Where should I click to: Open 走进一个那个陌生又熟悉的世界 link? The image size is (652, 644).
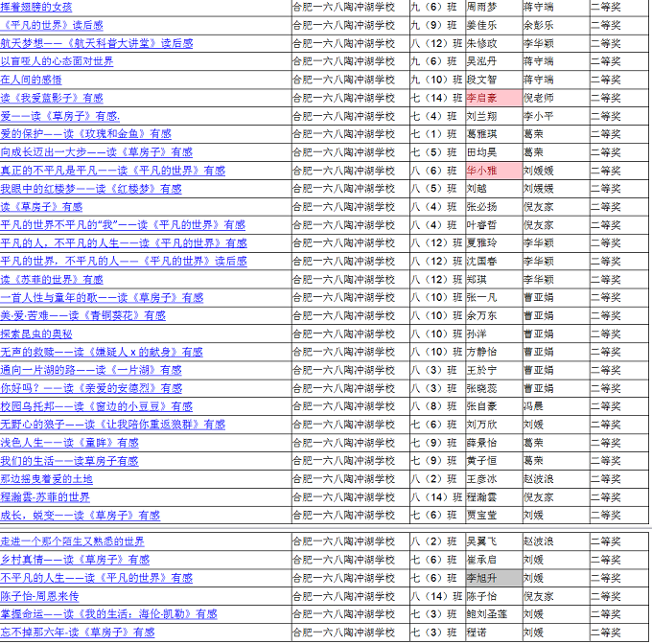[73, 541]
